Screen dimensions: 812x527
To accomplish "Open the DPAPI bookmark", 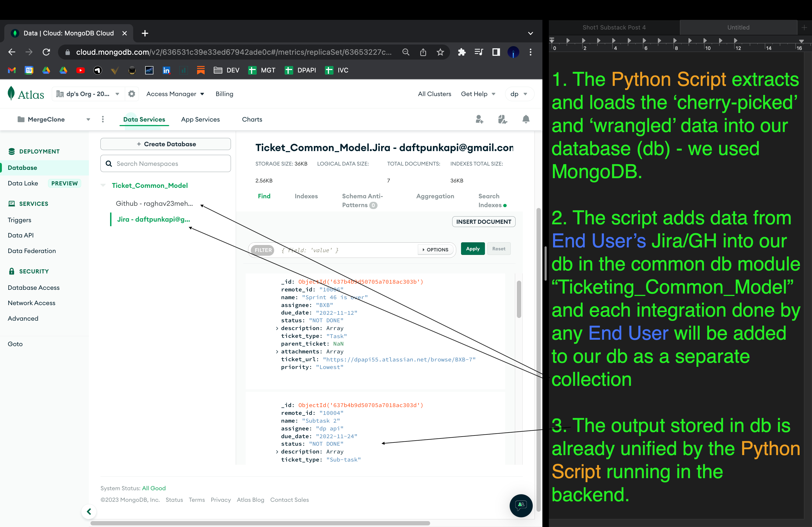I will point(300,70).
